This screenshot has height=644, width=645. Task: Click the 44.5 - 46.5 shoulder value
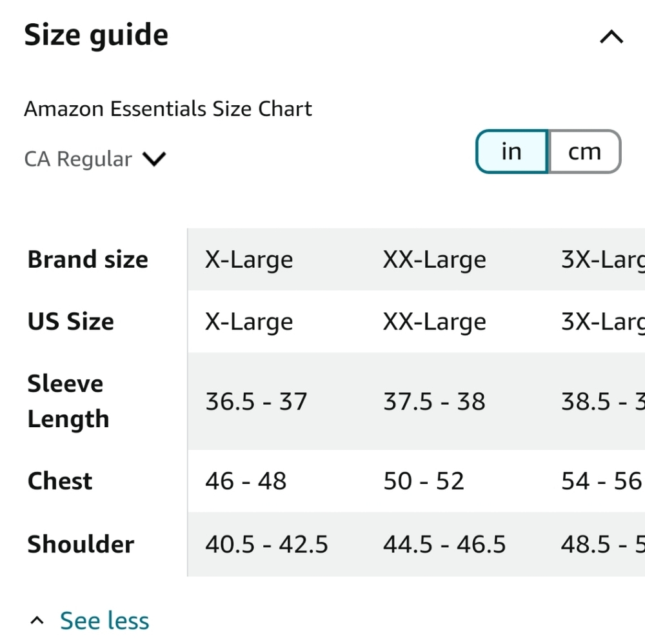(443, 544)
